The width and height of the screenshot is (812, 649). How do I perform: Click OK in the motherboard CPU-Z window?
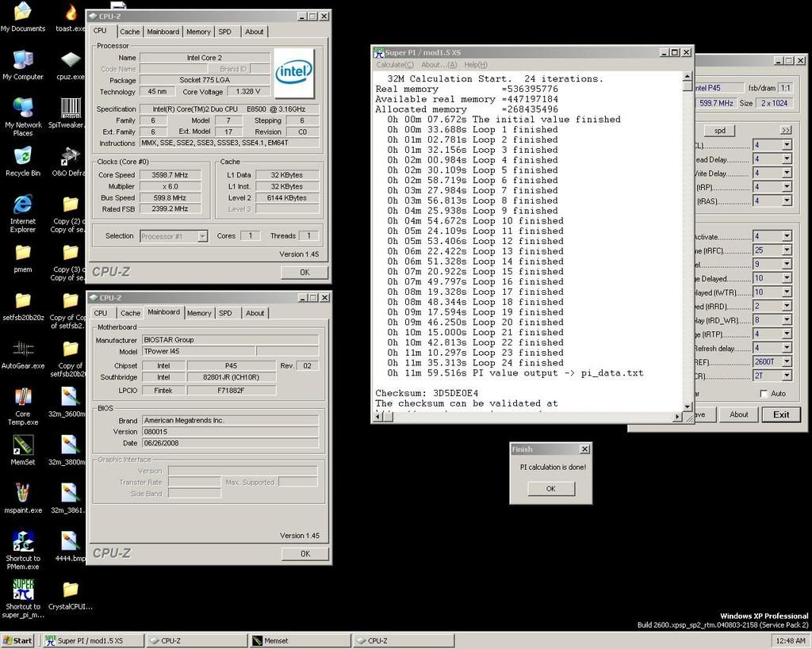(x=305, y=554)
